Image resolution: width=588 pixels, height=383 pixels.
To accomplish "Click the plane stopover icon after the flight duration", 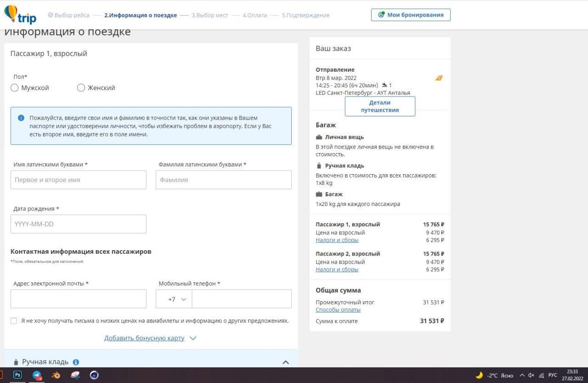I will (384, 85).
